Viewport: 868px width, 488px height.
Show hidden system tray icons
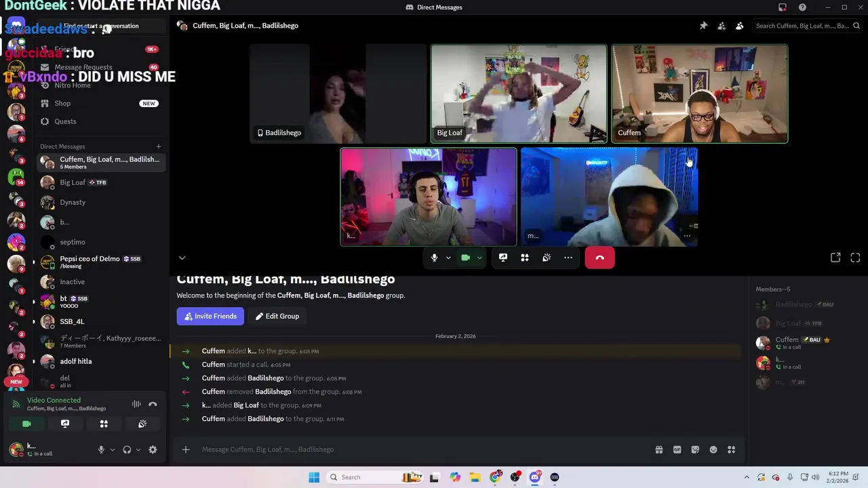point(747,477)
